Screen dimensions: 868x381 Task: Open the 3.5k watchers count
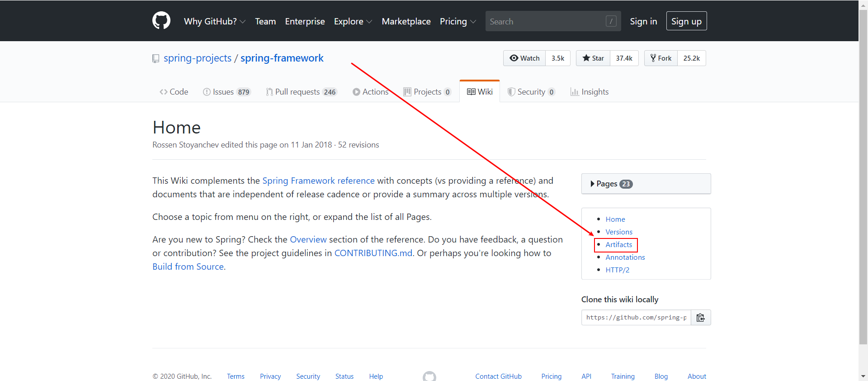558,58
